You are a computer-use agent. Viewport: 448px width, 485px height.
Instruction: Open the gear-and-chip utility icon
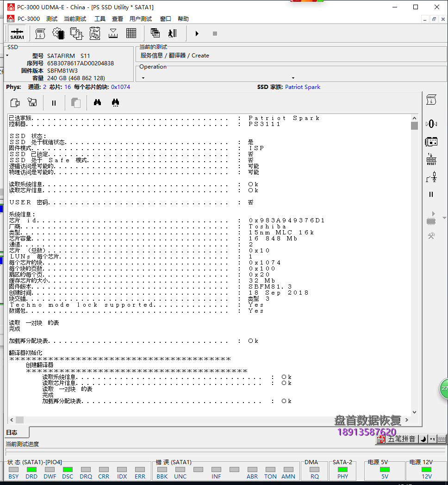58,33
